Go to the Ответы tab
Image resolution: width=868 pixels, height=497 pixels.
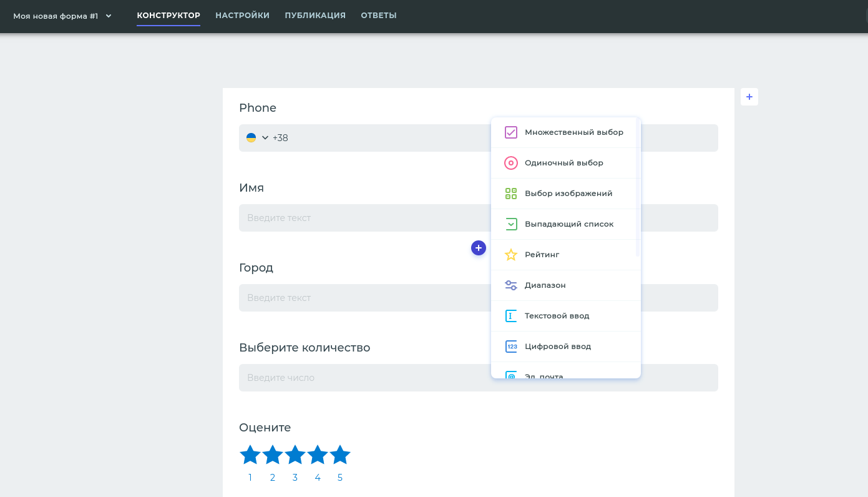(x=379, y=16)
